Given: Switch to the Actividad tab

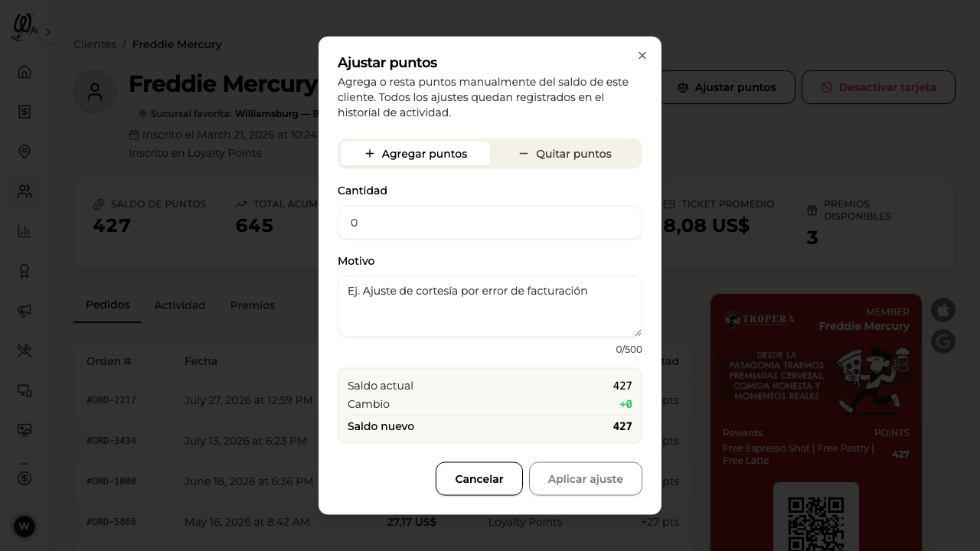Looking at the screenshot, I should point(180,305).
